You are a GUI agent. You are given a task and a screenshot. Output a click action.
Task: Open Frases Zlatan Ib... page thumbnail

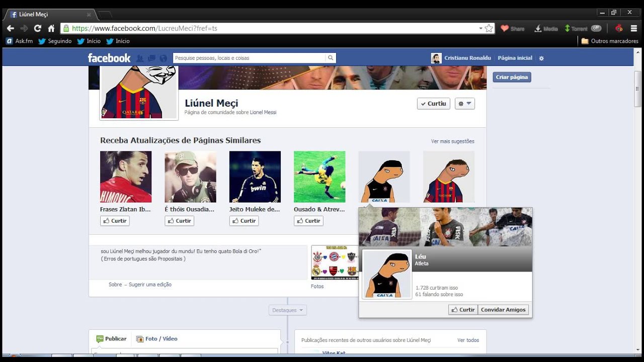tap(126, 176)
